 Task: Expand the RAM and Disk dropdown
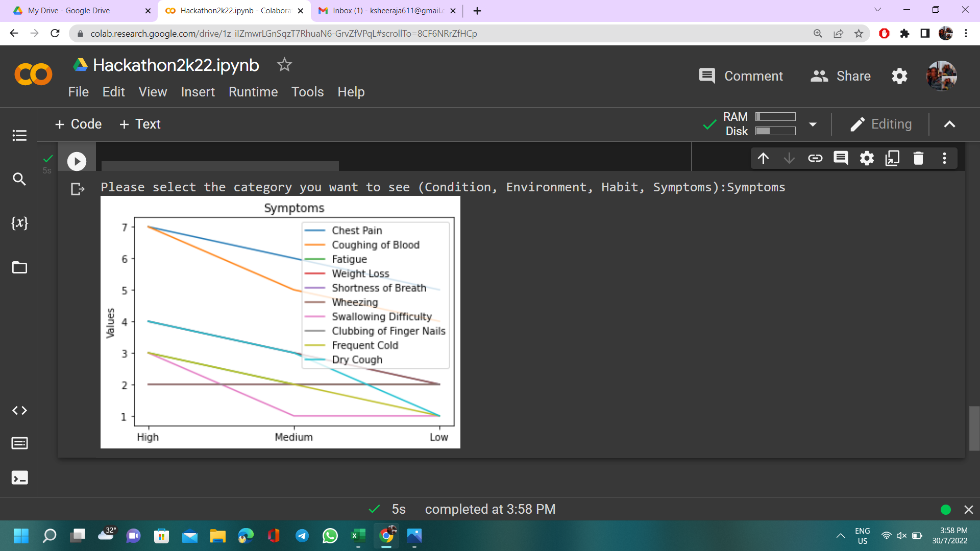pos(813,124)
